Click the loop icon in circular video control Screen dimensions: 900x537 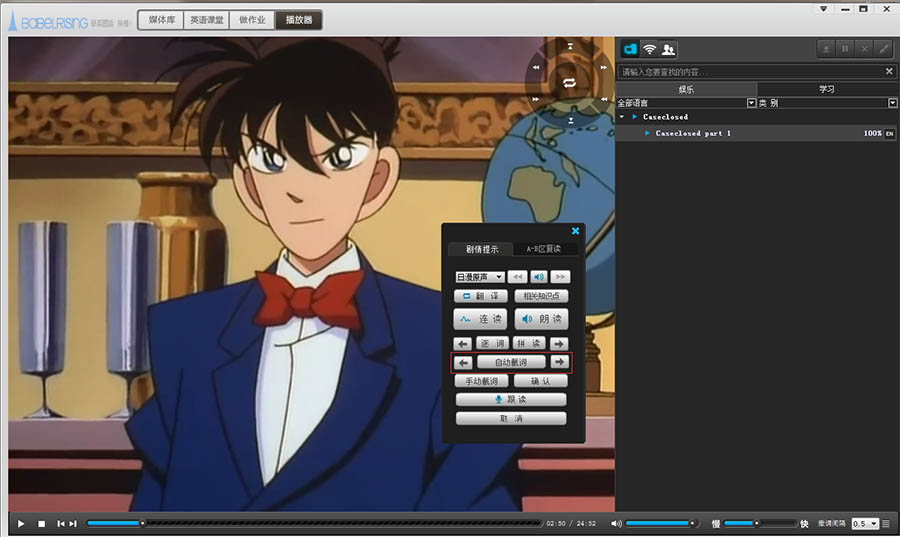[569, 83]
